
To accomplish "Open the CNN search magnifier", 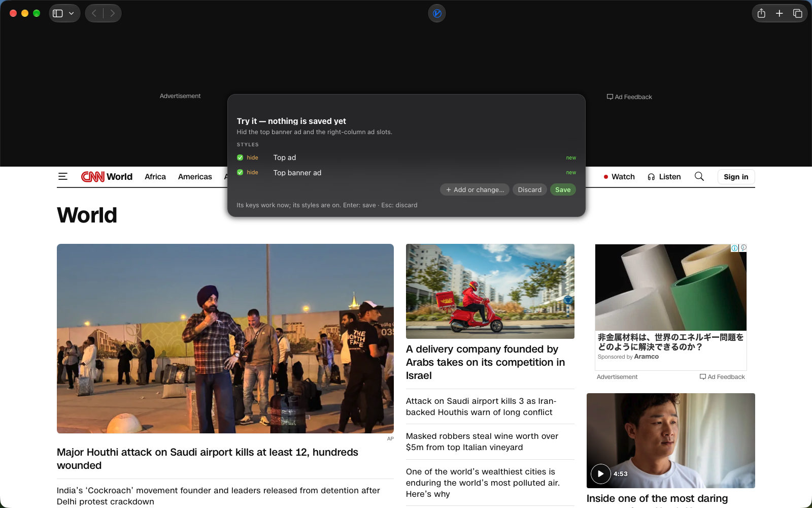I will 699,176.
